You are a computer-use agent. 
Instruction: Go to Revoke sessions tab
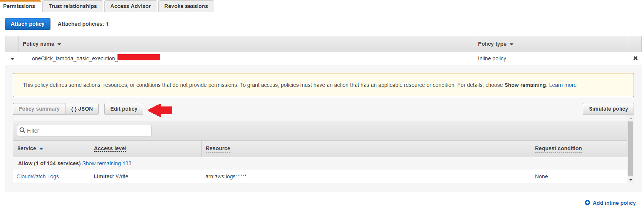pyautogui.click(x=186, y=6)
